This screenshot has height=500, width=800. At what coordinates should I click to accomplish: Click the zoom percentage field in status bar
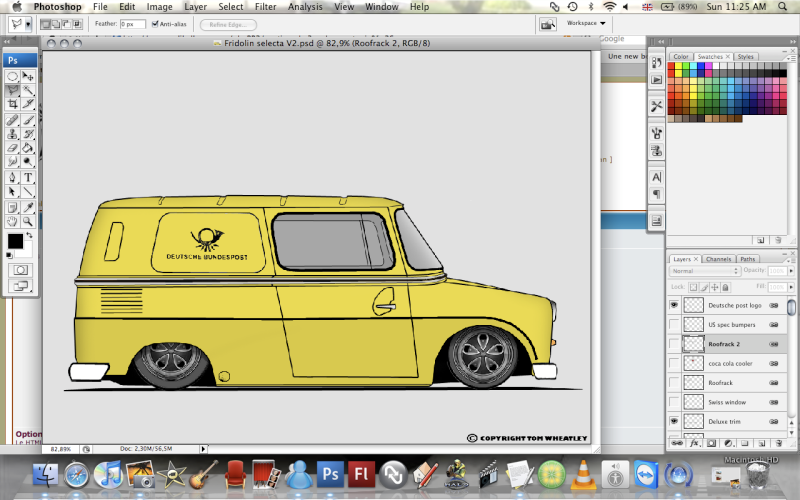pyautogui.click(x=61, y=449)
